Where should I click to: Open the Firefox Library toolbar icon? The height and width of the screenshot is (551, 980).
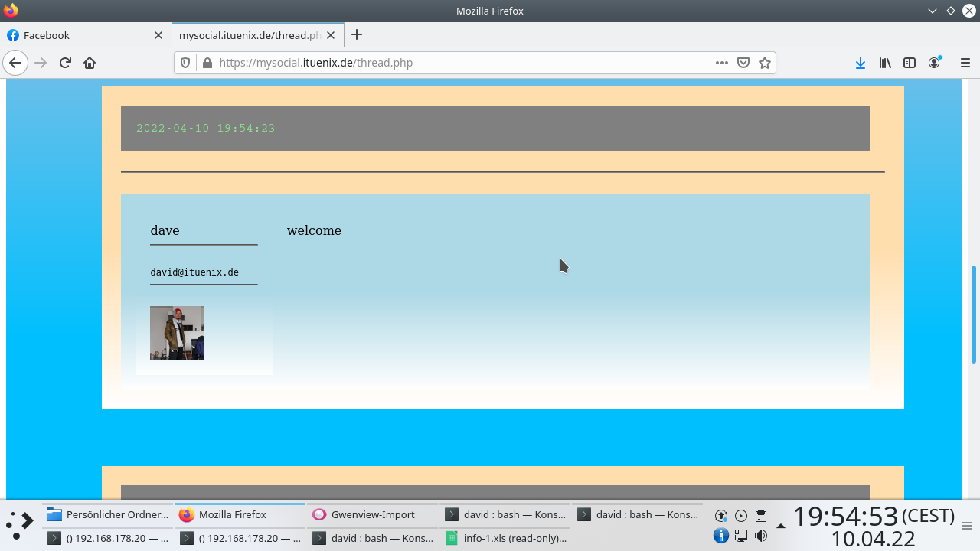tap(884, 63)
